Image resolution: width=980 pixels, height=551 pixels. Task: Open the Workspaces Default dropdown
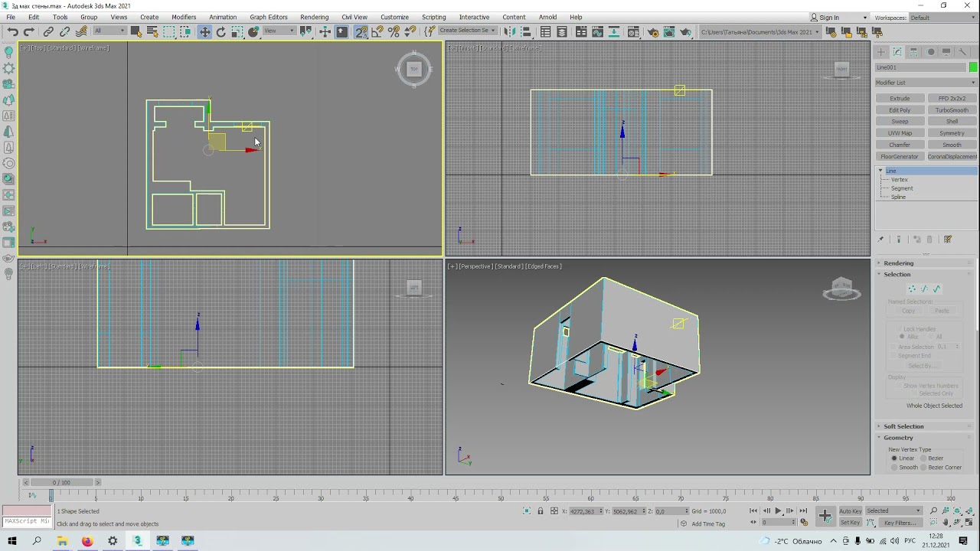[x=942, y=17]
